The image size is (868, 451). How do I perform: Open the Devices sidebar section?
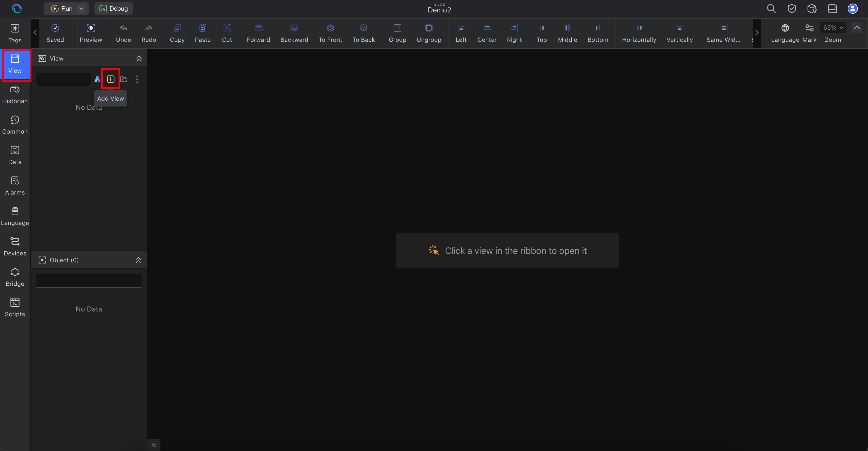(15, 247)
